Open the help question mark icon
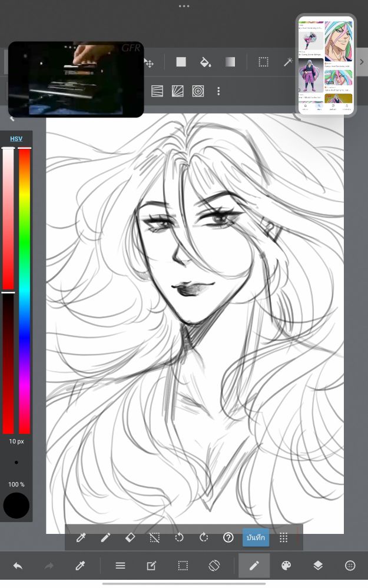Image resolution: width=368 pixels, height=588 pixels. 228,537
